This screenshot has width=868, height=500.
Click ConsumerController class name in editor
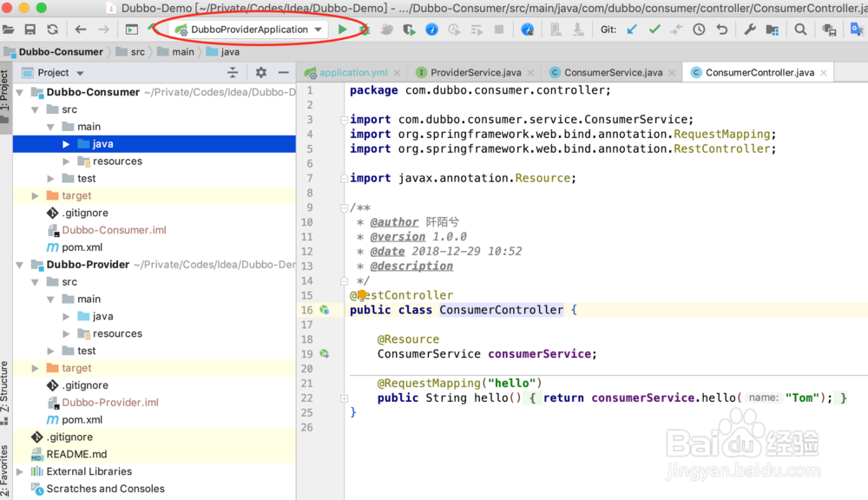tap(501, 310)
